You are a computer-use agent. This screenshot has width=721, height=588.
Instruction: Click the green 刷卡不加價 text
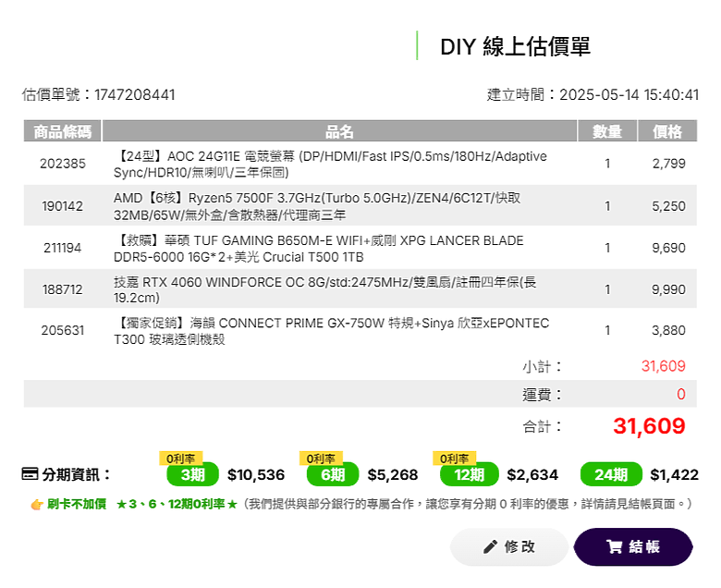77,504
